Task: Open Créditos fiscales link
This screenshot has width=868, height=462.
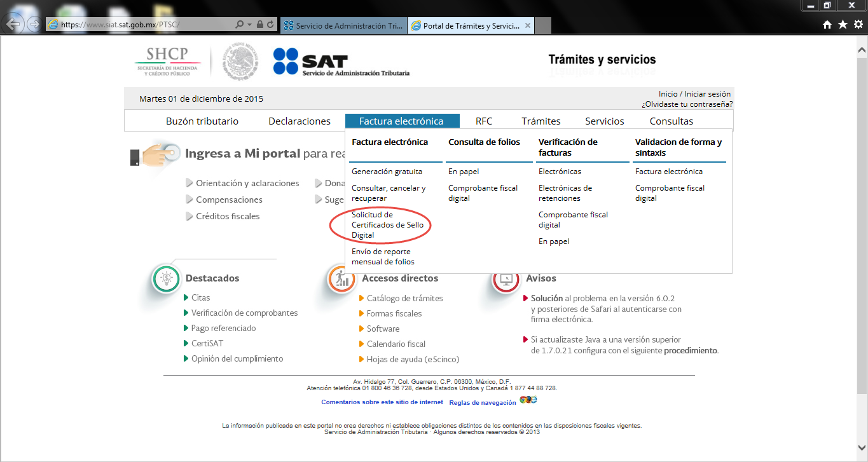Action: click(x=228, y=216)
